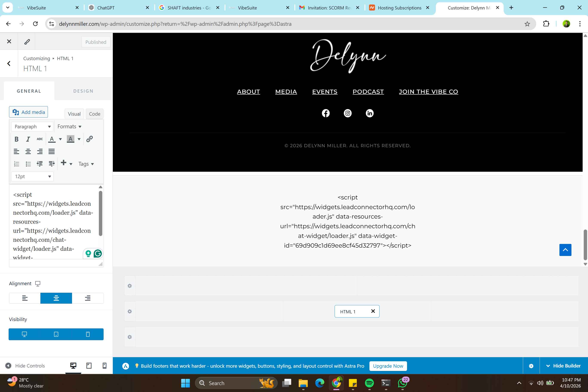
Task: Switch to the DESIGN tab
Action: [x=83, y=91]
